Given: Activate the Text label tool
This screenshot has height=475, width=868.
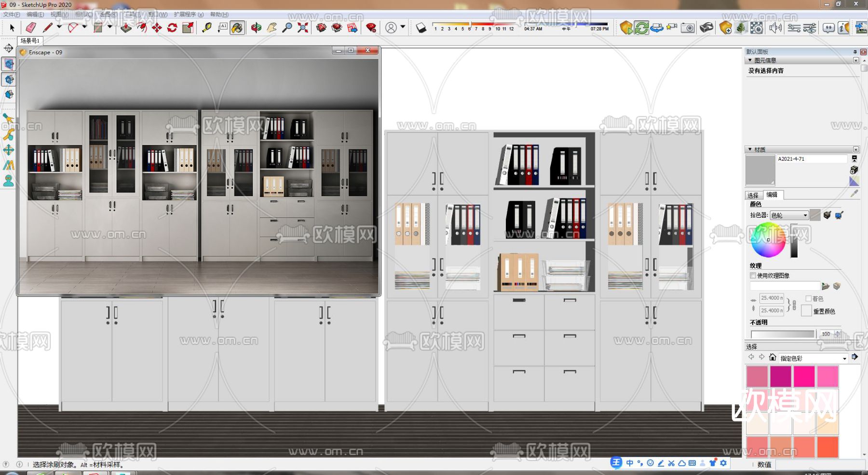Looking at the screenshot, I should click(x=222, y=28).
